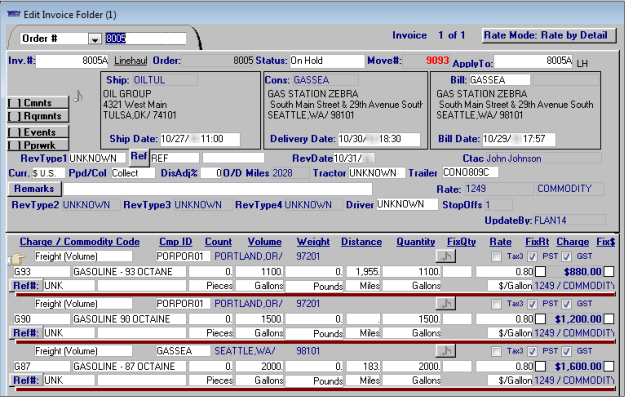Screen dimensions: 626x397
Task: Open the Freight (Volume) charge type on G87 line
Action: coord(83,351)
